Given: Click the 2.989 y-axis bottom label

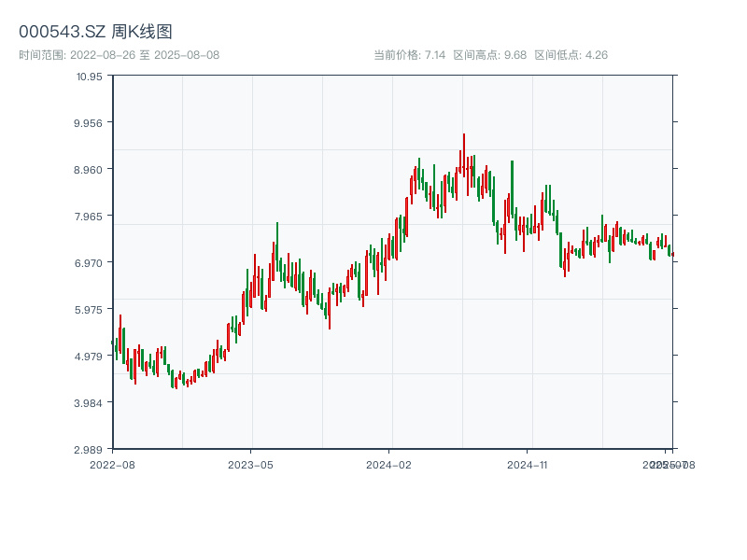Looking at the screenshot, I should pos(88,449).
